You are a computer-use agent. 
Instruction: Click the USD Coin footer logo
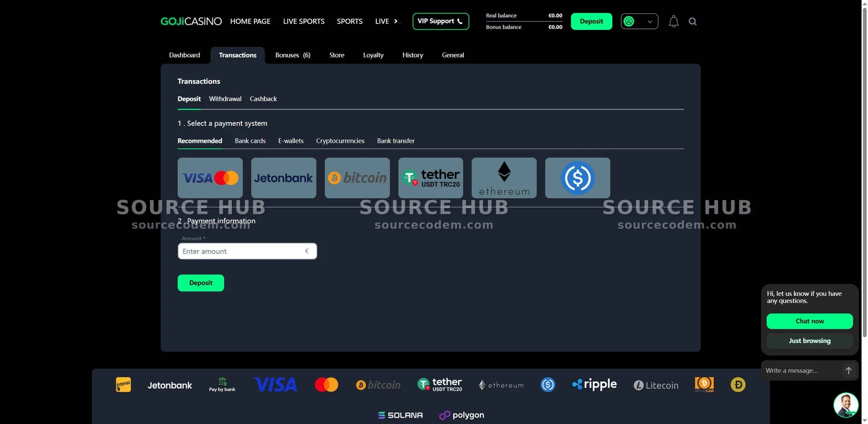[548, 384]
